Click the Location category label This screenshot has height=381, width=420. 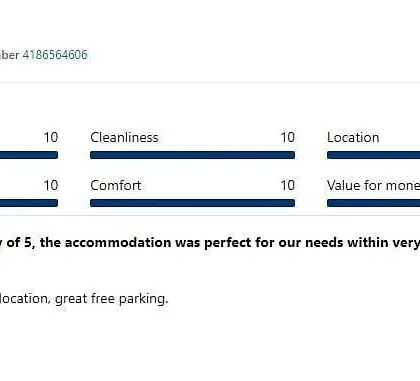pyautogui.click(x=353, y=137)
